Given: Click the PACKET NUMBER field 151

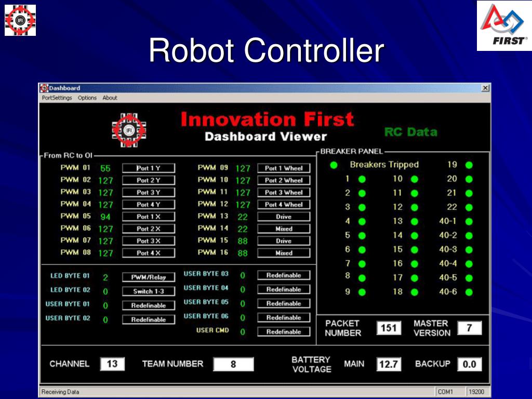Looking at the screenshot, I should [389, 328].
